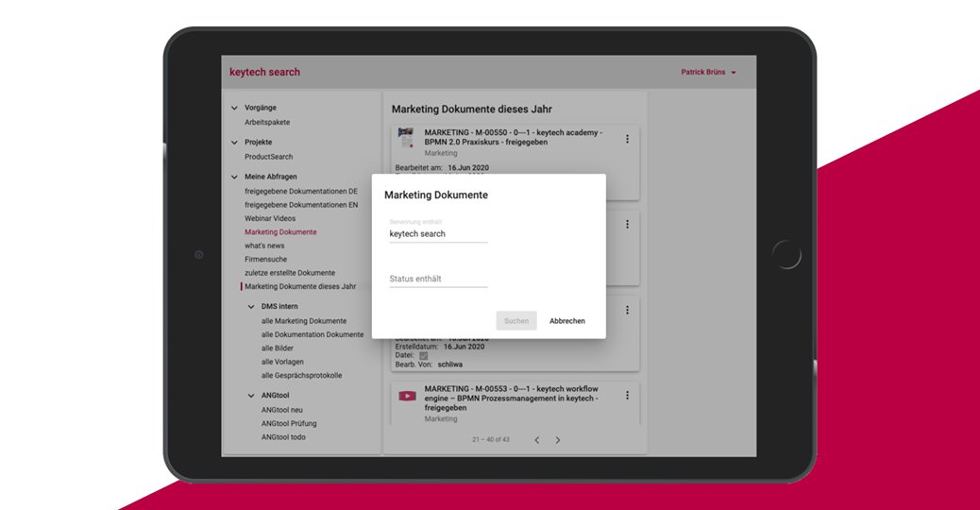The height and width of the screenshot is (510, 980).
Task: Open zuletze erstellte Dokumente query
Action: pyautogui.click(x=290, y=273)
